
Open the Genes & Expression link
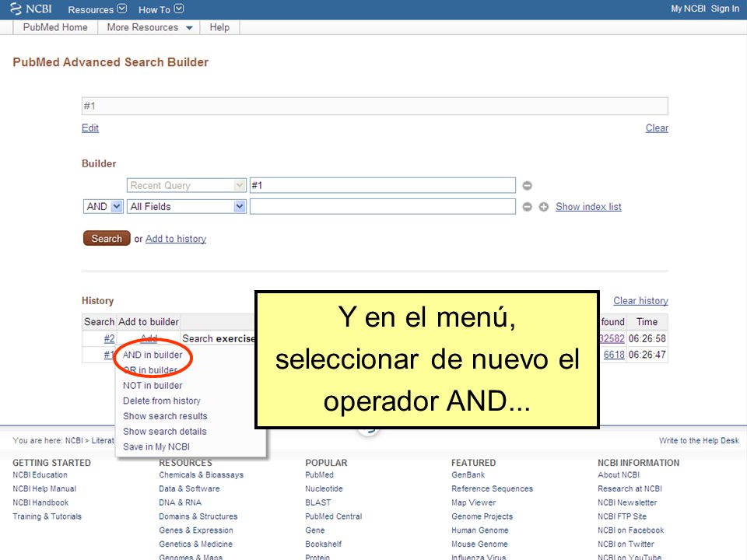pyautogui.click(x=196, y=530)
